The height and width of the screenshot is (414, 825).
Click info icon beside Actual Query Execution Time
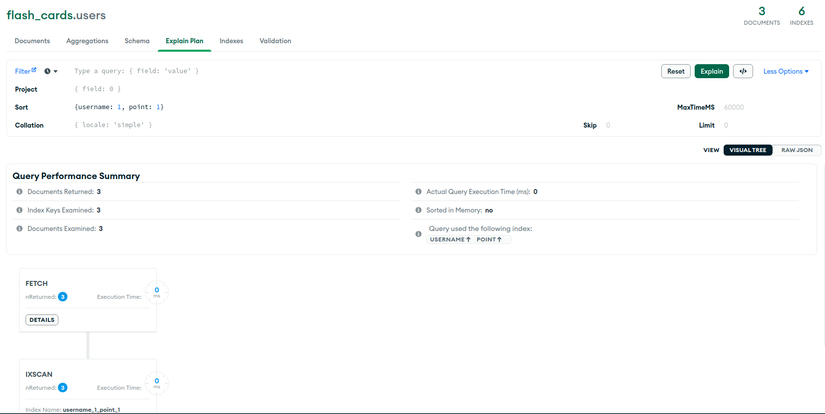click(418, 191)
